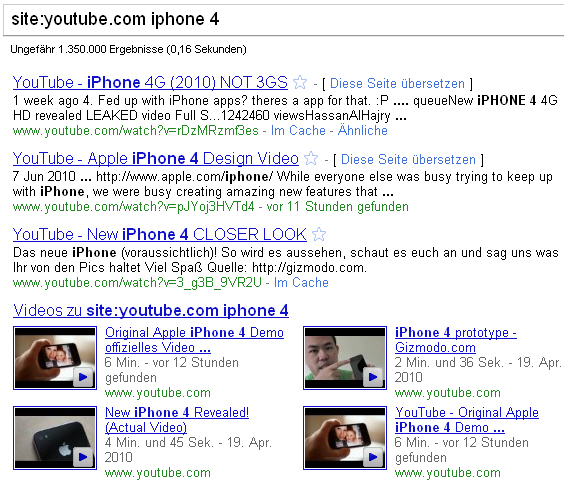The width and height of the screenshot is (564, 484).
Task: Star the New iPhone 4 CLOSER LOOK result
Action: [x=319, y=234]
